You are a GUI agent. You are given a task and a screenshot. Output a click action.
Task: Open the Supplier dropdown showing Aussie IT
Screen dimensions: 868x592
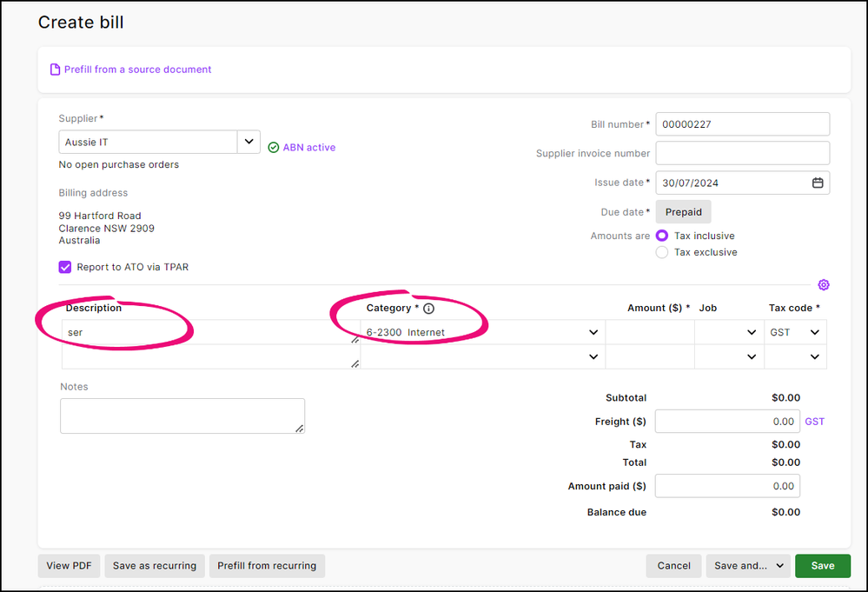point(248,142)
